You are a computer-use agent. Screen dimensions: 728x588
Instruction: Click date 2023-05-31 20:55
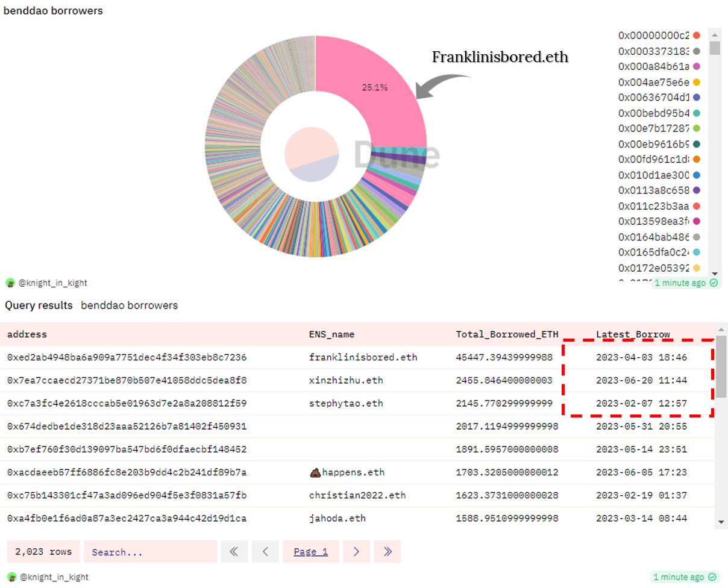coord(641,426)
